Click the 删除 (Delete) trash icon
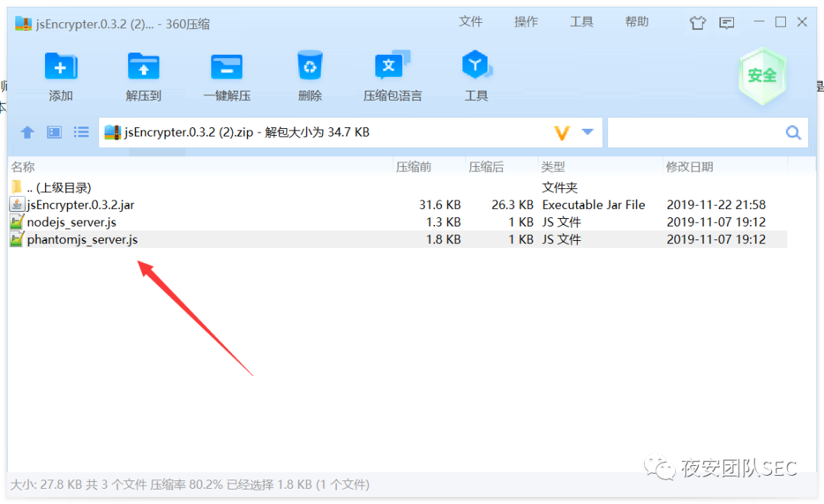Screen dimensions: 824x504 click(x=310, y=65)
